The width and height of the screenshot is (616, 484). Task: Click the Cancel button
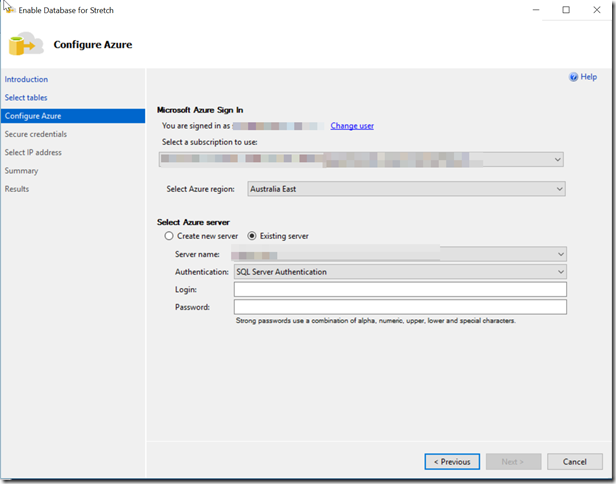[575, 462]
